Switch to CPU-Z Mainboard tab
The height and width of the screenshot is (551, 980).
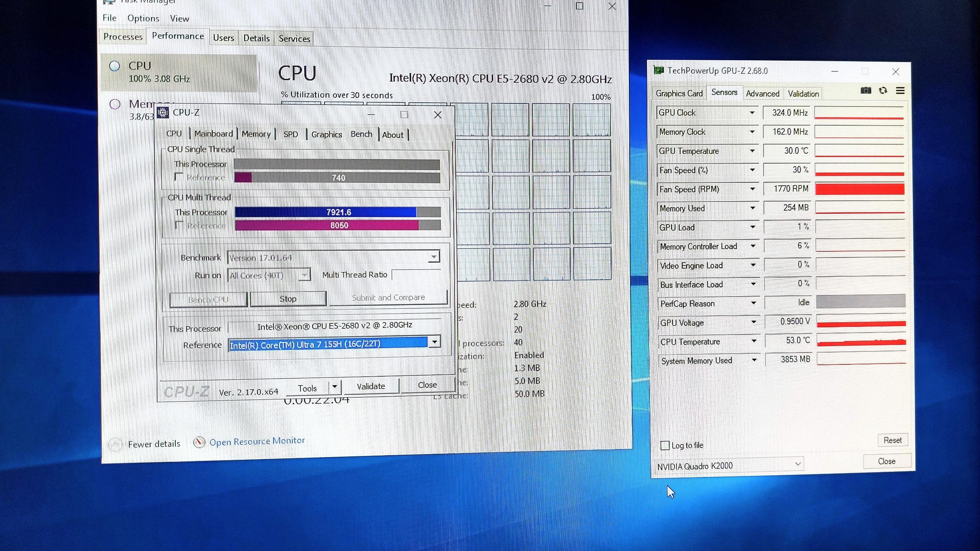(x=213, y=134)
